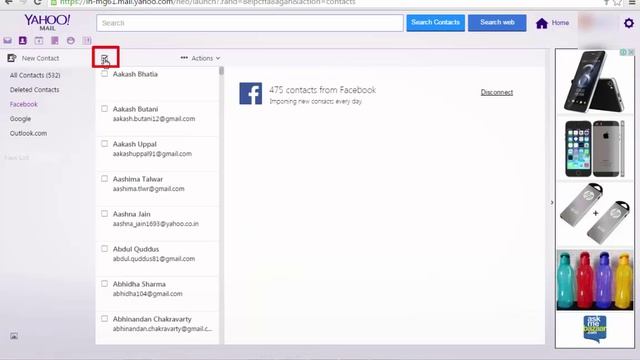
Task: Open the Mail inbox icon
Action: (x=7, y=40)
